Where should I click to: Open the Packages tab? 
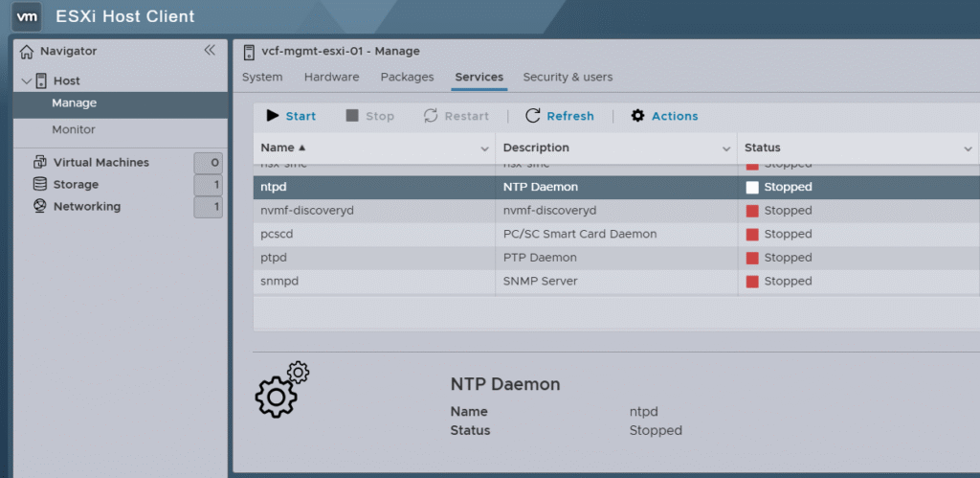pyautogui.click(x=407, y=77)
